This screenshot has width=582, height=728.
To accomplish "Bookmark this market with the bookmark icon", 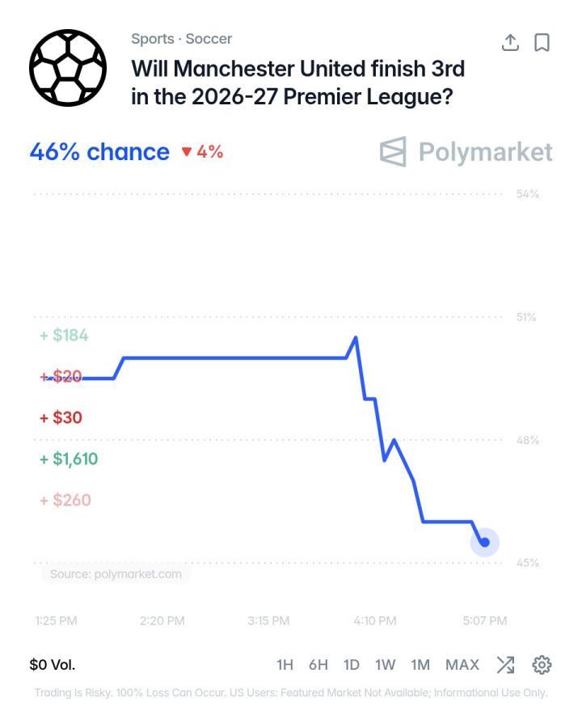I will (x=542, y=43).
